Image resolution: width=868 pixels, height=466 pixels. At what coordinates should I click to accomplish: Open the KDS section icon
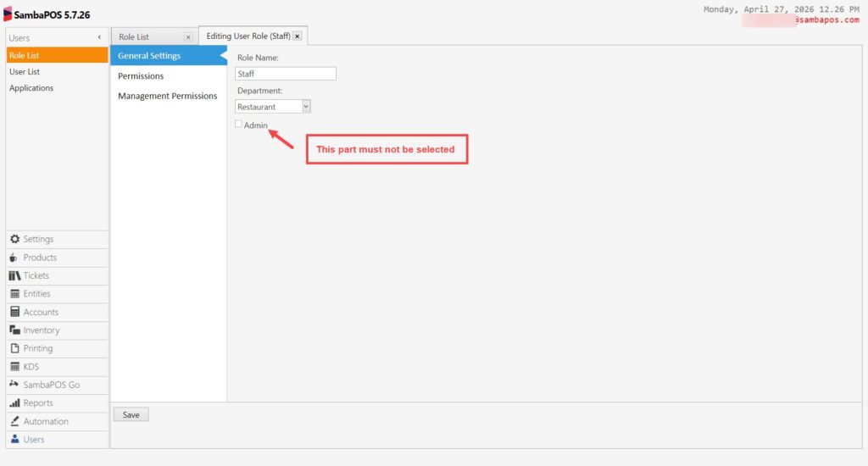pos(14,367)
